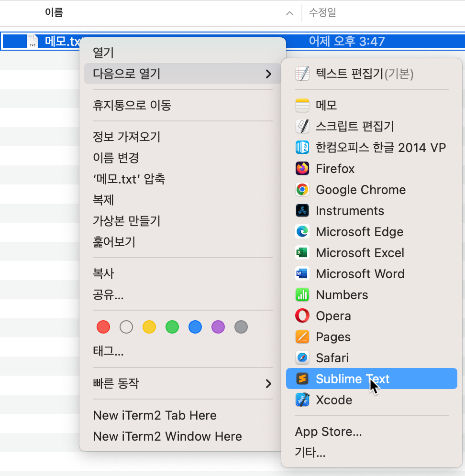This screenshot has width=465, height=476.
Task: Choose 복제 to duplicate the file
Action: 182,200
